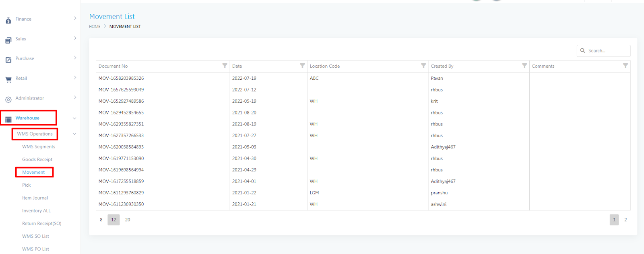This screenshot has height=254, width=644.
Task: Open filter for Location Code column
Action: 423,66
